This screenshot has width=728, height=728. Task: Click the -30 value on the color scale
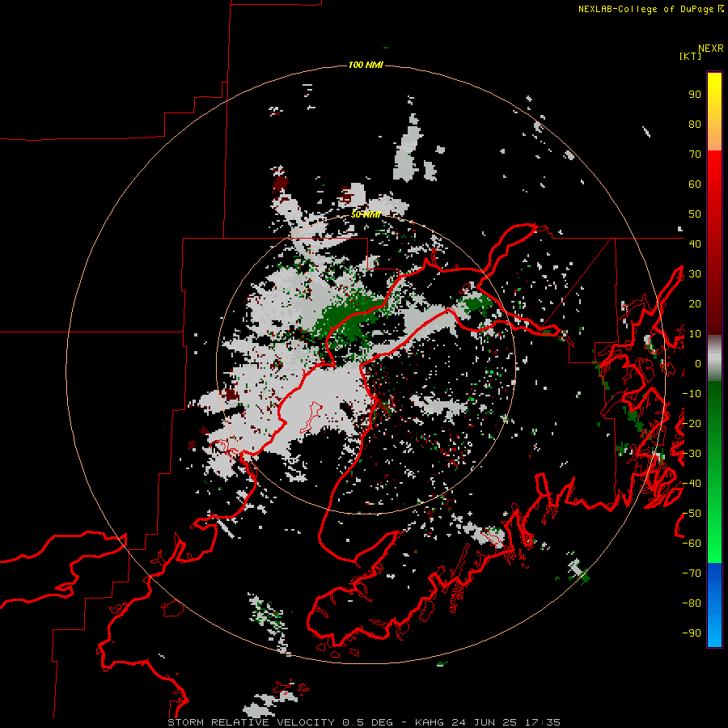692,454
